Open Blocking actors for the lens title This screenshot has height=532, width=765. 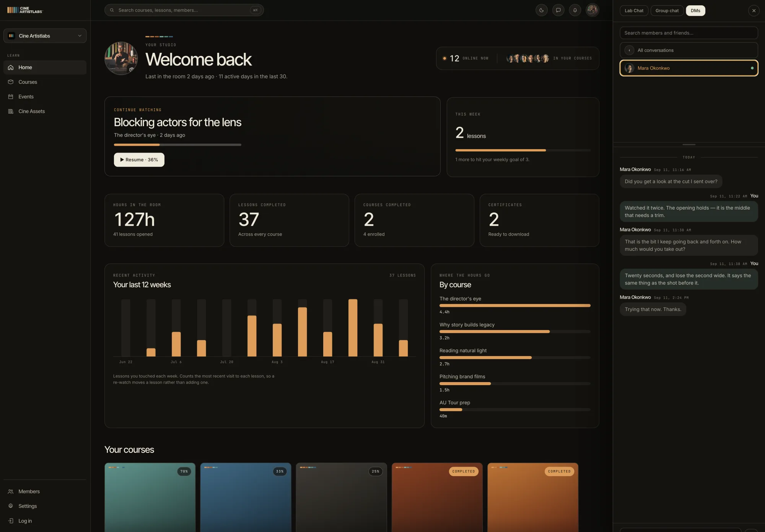coord(177,122)
